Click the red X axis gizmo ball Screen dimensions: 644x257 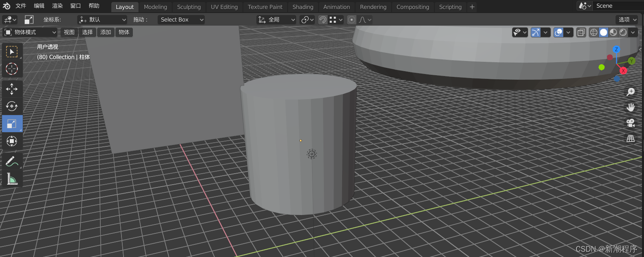pyautogui.click(x=623, y=71)
